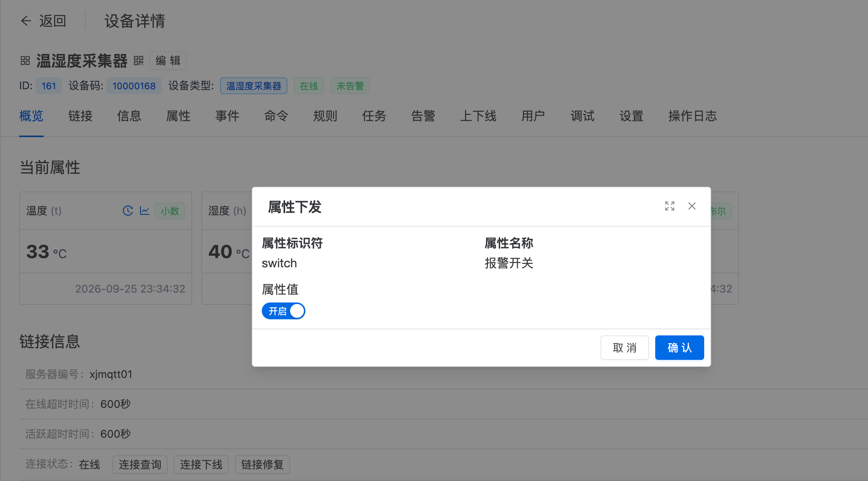
Task: Open the 规则 tab
Action: pyautogui.click(x=325, y=116)
